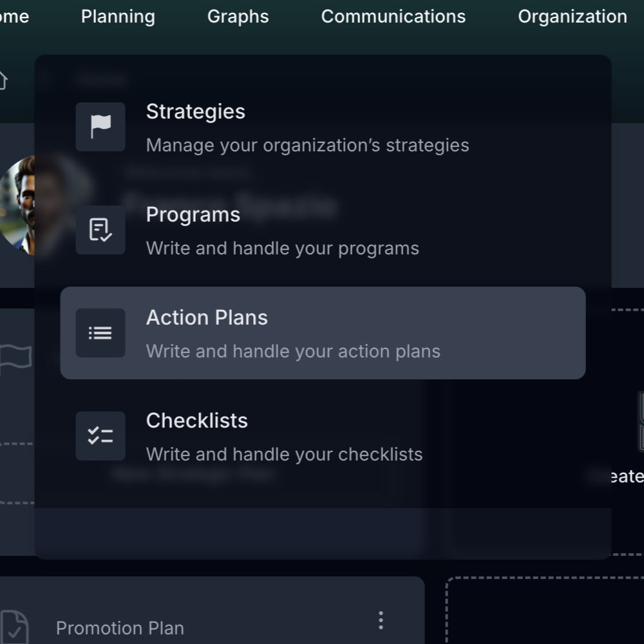Image resolution: width=644 pixels, height=644 pixels.
Task: Click the Checklists tick-list icon
Action: point(100,436)
